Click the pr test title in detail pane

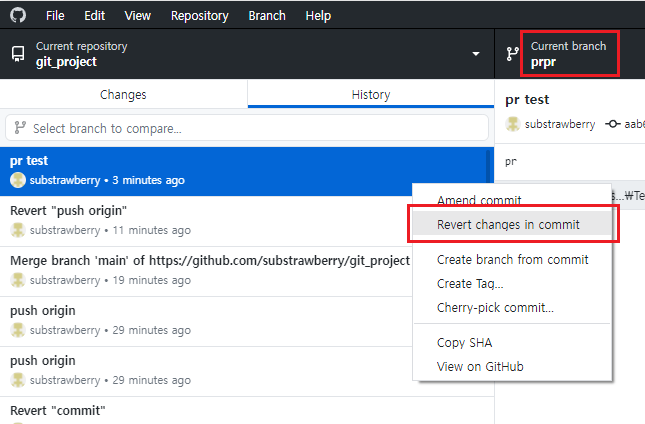(527, 100)
